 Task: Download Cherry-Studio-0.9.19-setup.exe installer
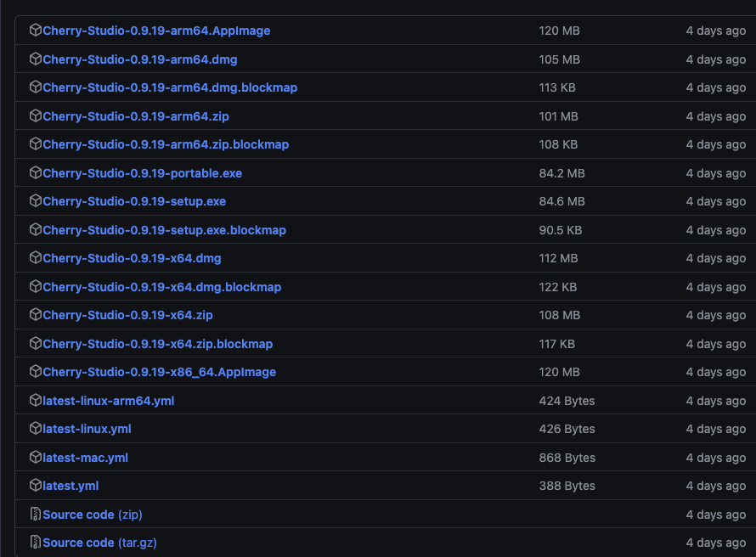(x=134, y=201)
